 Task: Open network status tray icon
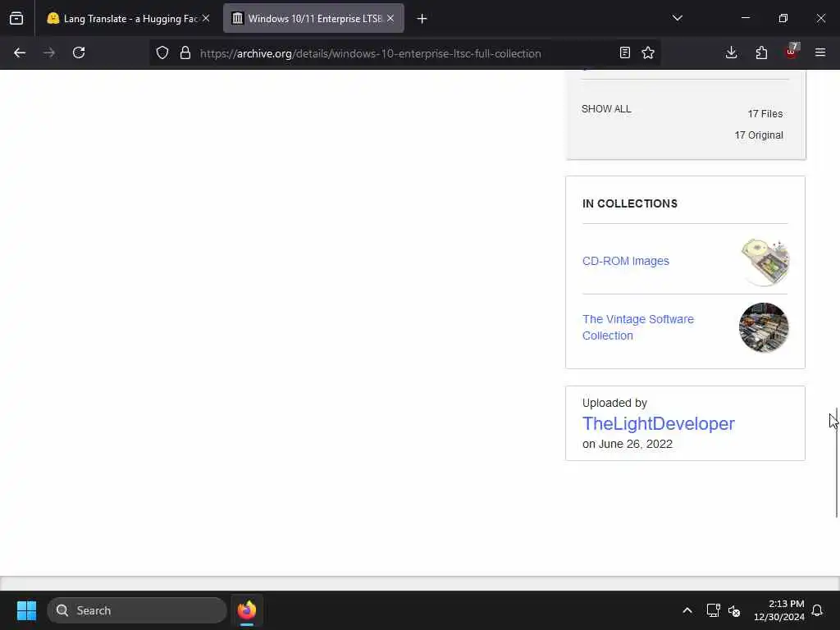click(x=713, y=610)
